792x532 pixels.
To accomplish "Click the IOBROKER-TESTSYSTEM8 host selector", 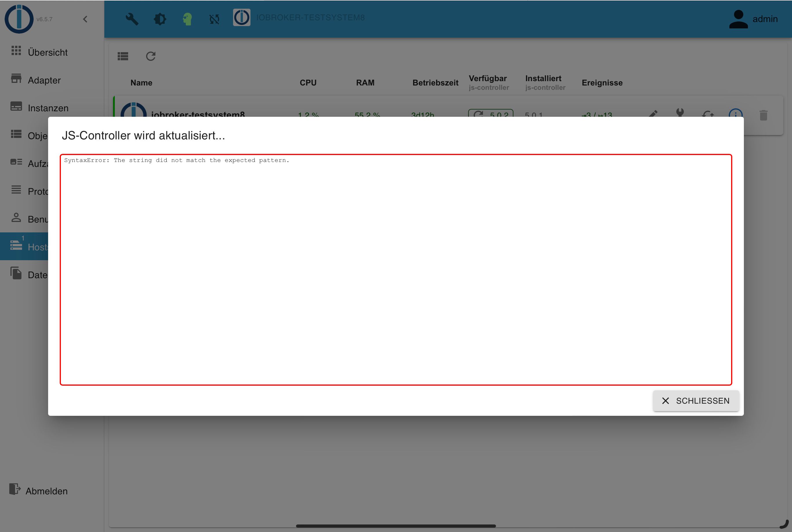I will click(x=310, y=18).
